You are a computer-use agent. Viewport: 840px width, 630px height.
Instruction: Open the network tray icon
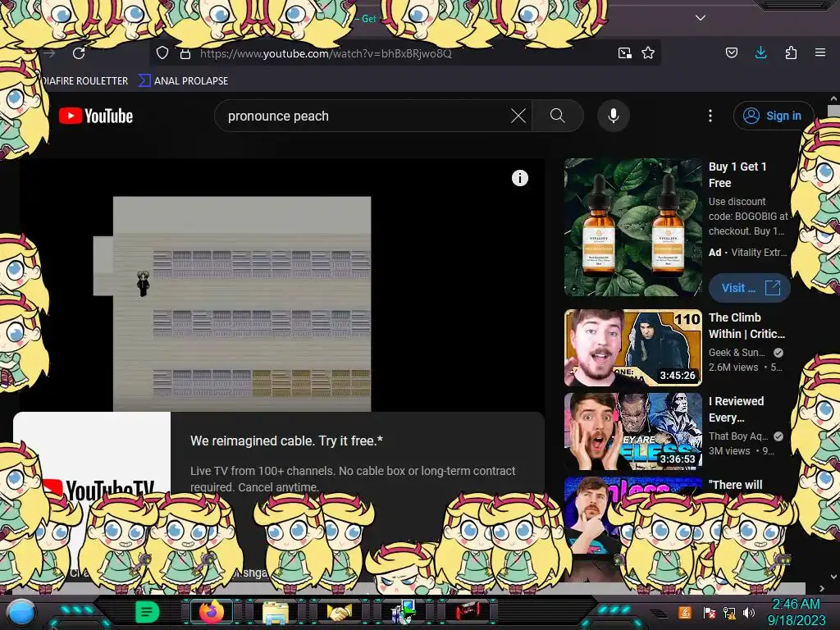pos(729,612)
